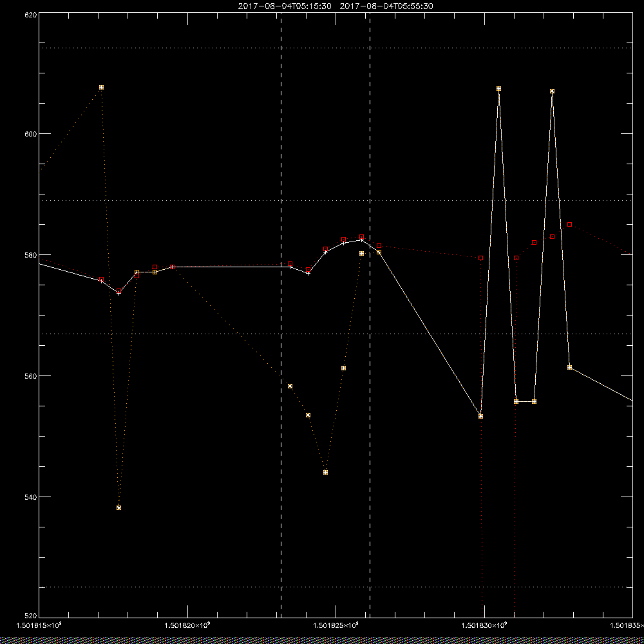Click the 1.501820×10⁹ x-axis label
The image size is (644, 644).
pyautogui.click(x=187, y=625)
